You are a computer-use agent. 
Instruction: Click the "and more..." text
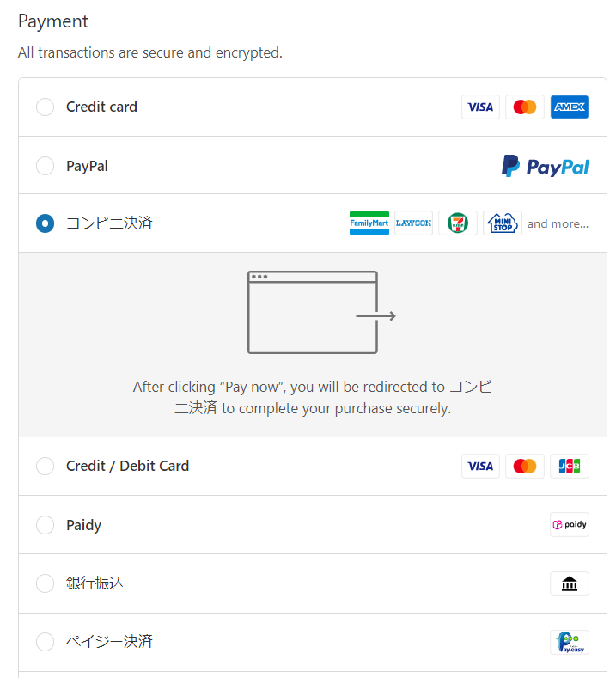click(x=558, y=224)
